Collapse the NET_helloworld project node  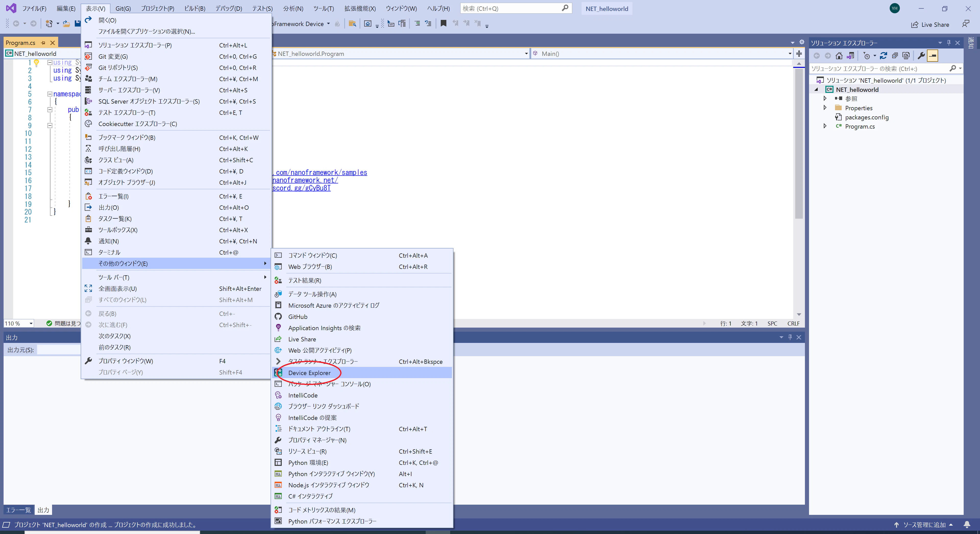pyautogui.click(x=816, y=90)
